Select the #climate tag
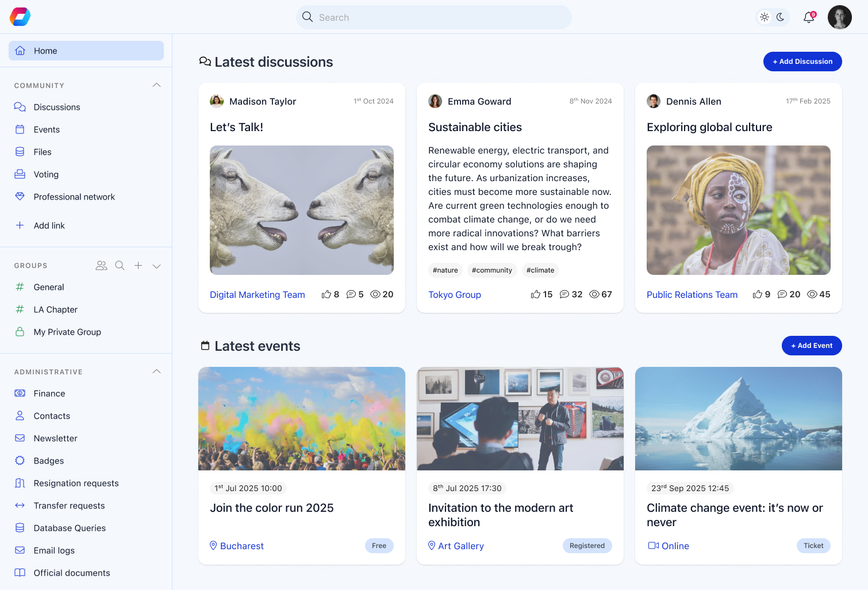 tap(540, 270)
